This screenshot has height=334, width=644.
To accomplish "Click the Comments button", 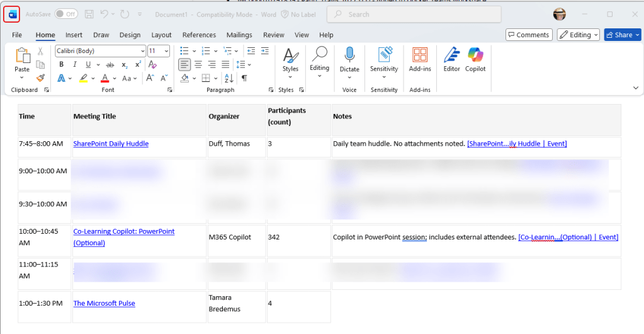I will pos(529,35).
